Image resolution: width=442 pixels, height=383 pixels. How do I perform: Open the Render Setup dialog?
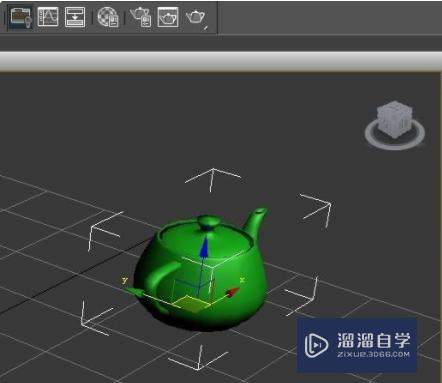(140, 17)
